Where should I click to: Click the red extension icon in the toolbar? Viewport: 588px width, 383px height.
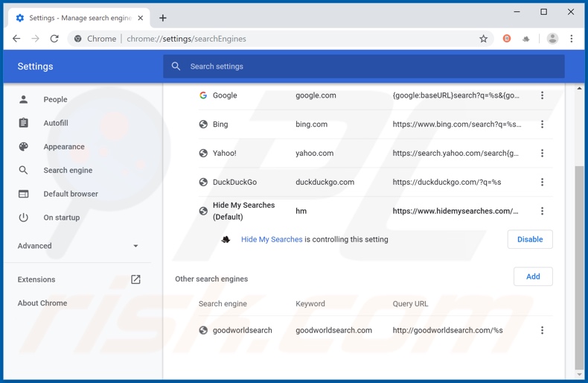(507, 38)
